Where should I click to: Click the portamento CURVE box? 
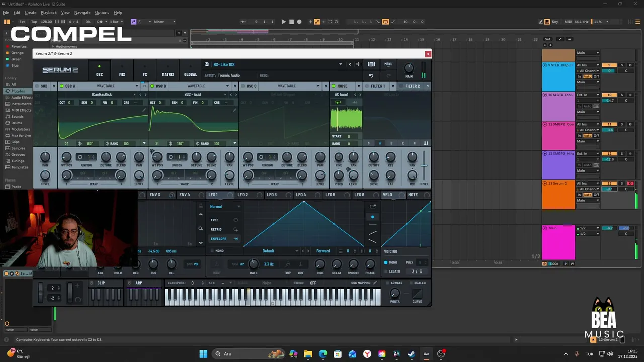(x=417, y=293)
